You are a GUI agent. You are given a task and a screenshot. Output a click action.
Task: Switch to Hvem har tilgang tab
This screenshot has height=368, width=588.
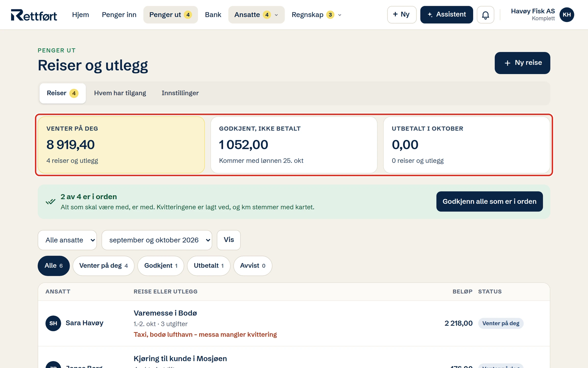120,93
